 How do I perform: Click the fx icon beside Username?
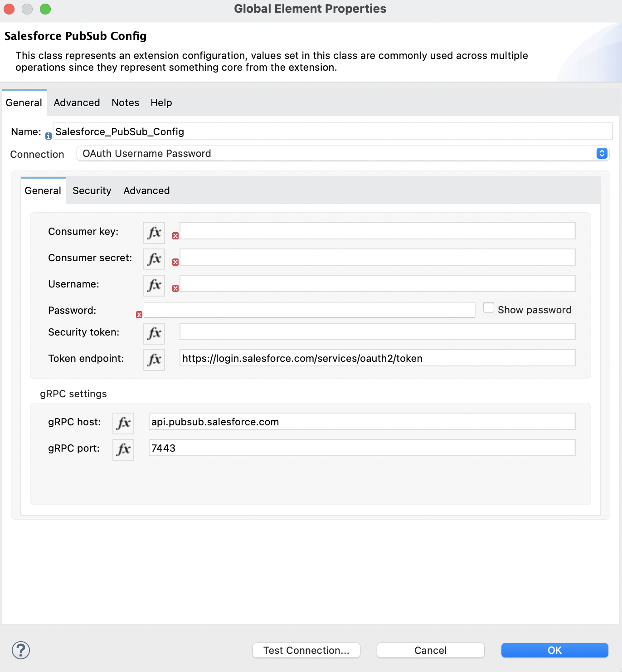click(x=154, y=285)
